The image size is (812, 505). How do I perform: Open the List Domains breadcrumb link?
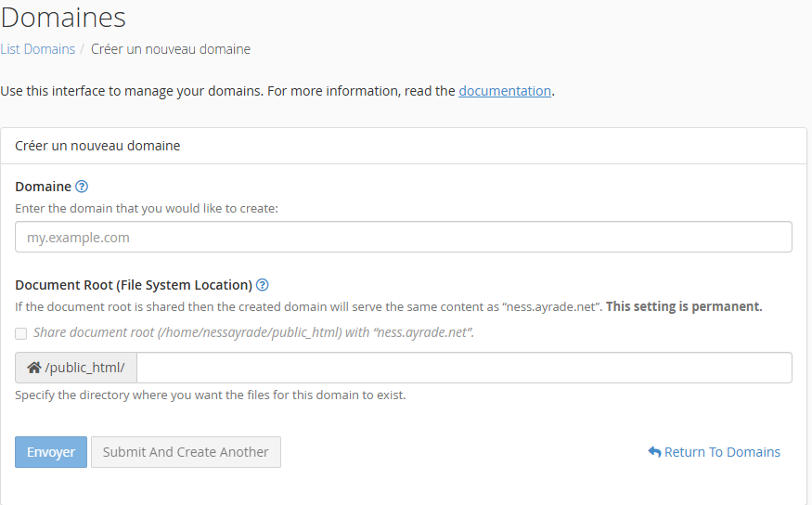tap(38, 49)
